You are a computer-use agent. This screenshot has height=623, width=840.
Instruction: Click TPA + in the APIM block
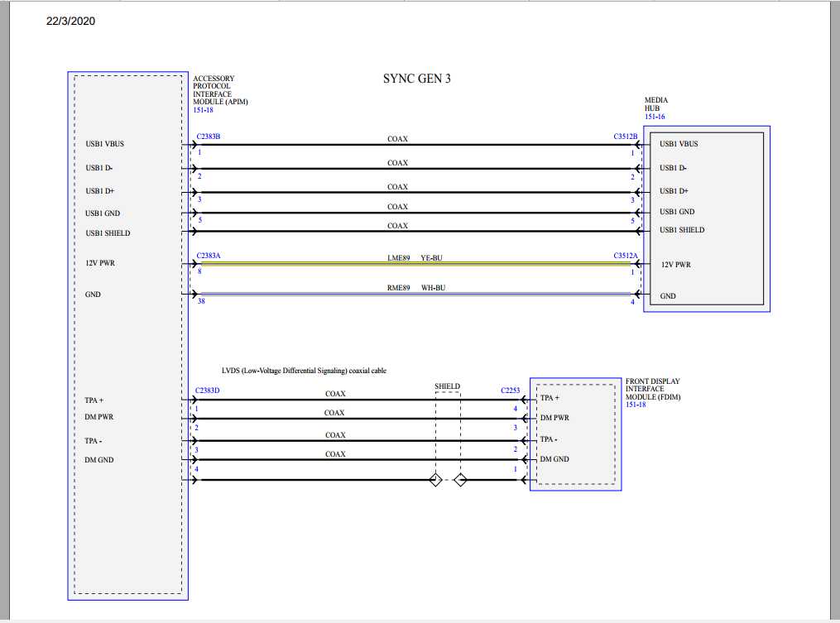click(x=94, y=400)
